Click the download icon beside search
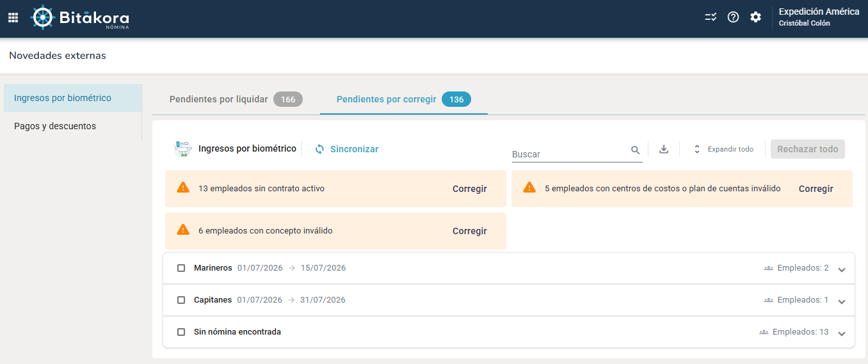 click(x=664, y=149)
